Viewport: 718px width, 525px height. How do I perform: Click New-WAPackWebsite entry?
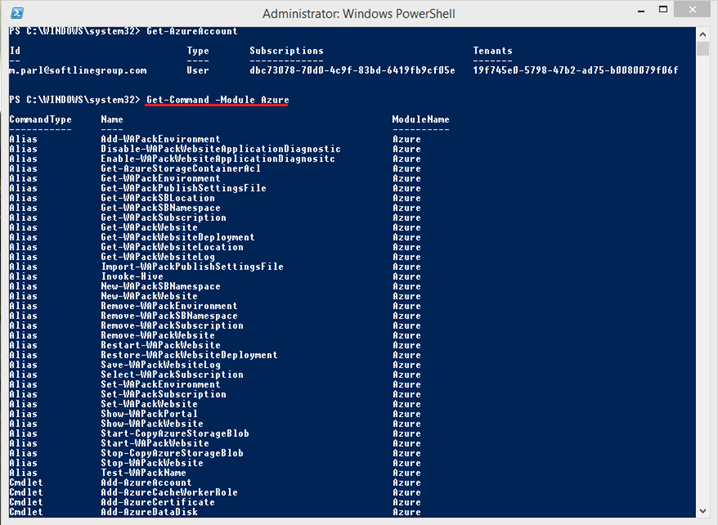click(x=149, y=296)
